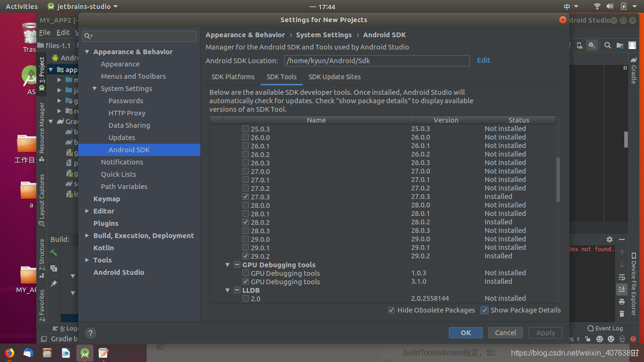
Task: Print the Build output
Action: click(x=621, y=302)
